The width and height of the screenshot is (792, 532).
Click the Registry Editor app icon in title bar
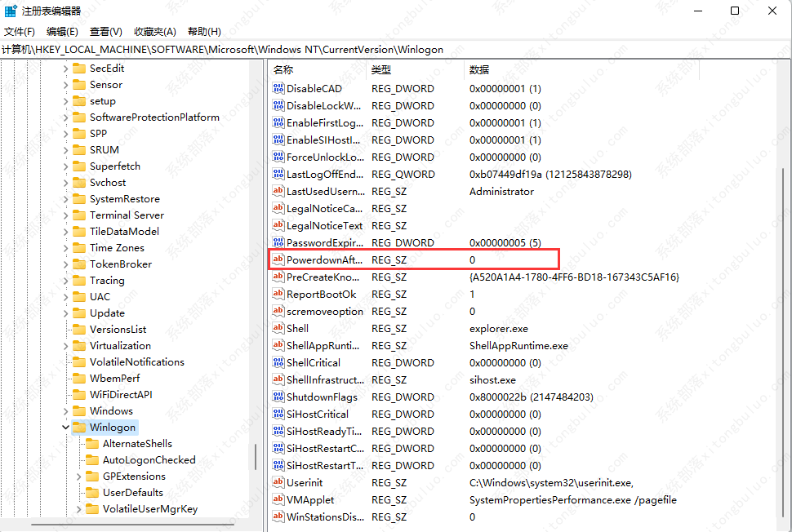(x=11, y=11)
